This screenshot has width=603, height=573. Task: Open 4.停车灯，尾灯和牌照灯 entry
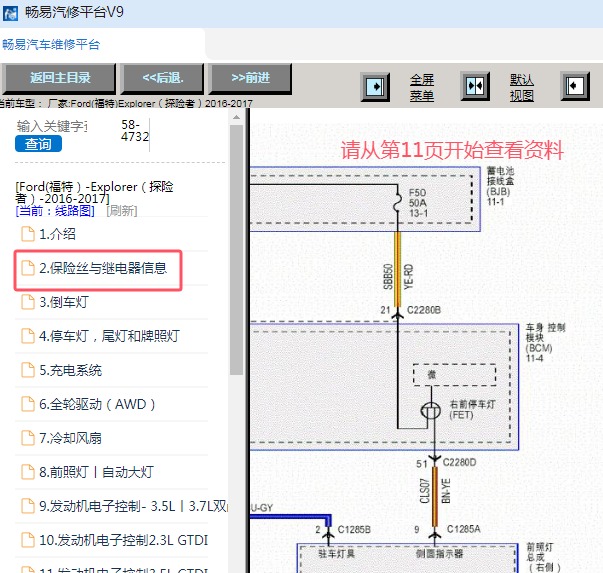(x=112, y=336)
